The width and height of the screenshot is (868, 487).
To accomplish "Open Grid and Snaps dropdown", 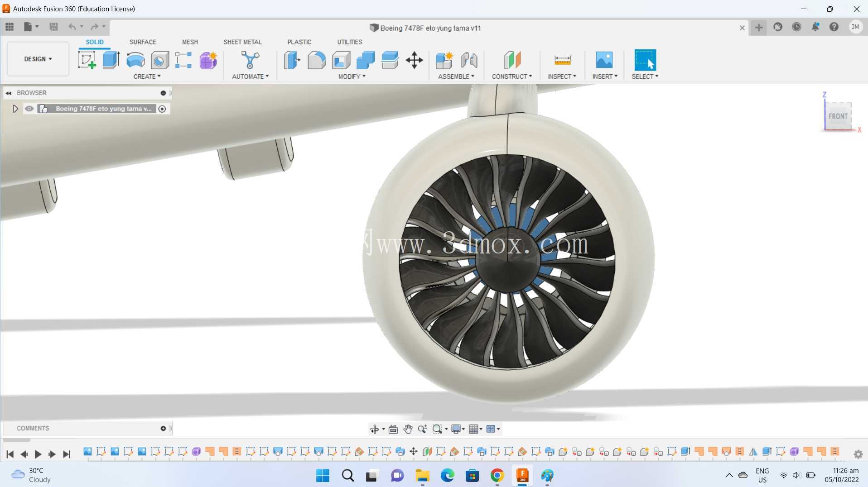I will 475,429.
